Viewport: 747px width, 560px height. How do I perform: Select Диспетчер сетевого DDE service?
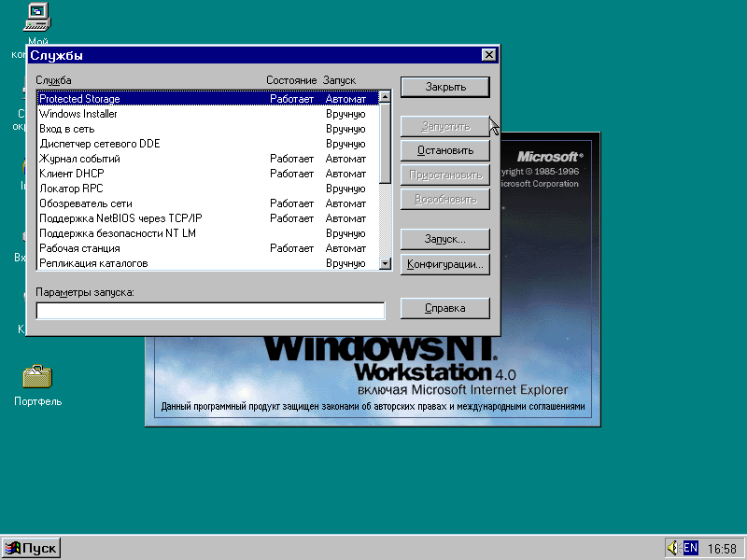pyautogui.click(x=207, y=144)
